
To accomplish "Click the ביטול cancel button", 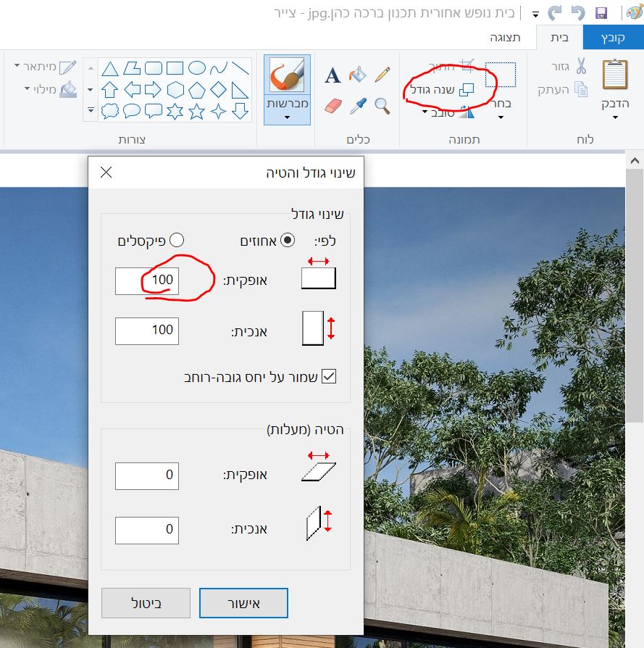I will [x=146, y=603].
